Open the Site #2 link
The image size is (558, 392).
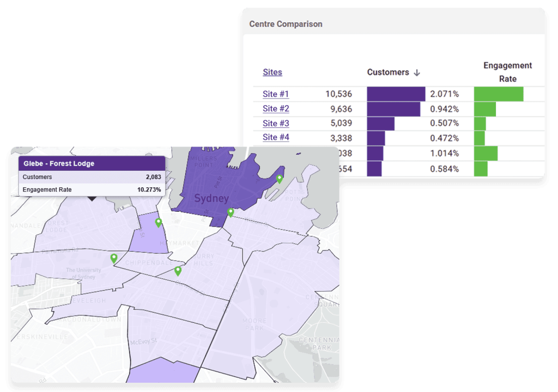click(276, 108)
